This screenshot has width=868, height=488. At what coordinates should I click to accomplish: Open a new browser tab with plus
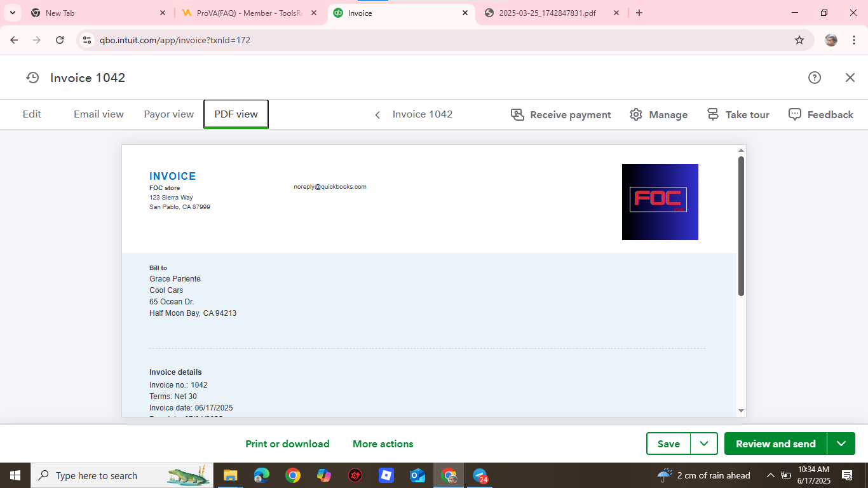(x=639, y=13)
